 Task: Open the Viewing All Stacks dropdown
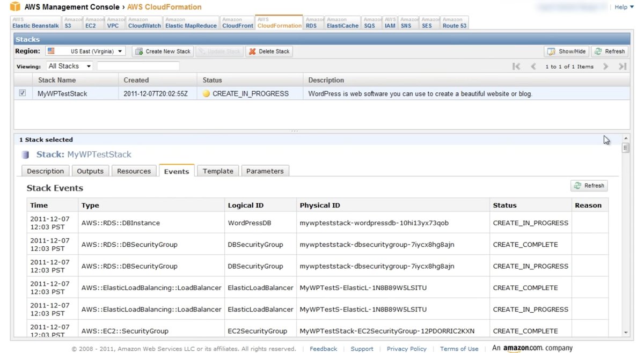(x=69, y=66)
